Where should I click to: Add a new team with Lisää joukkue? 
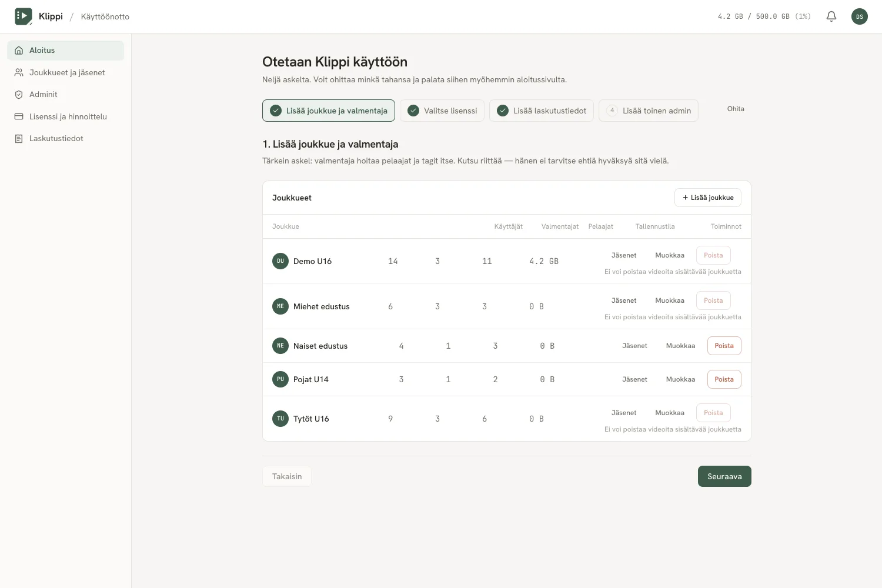coord(708,198)
